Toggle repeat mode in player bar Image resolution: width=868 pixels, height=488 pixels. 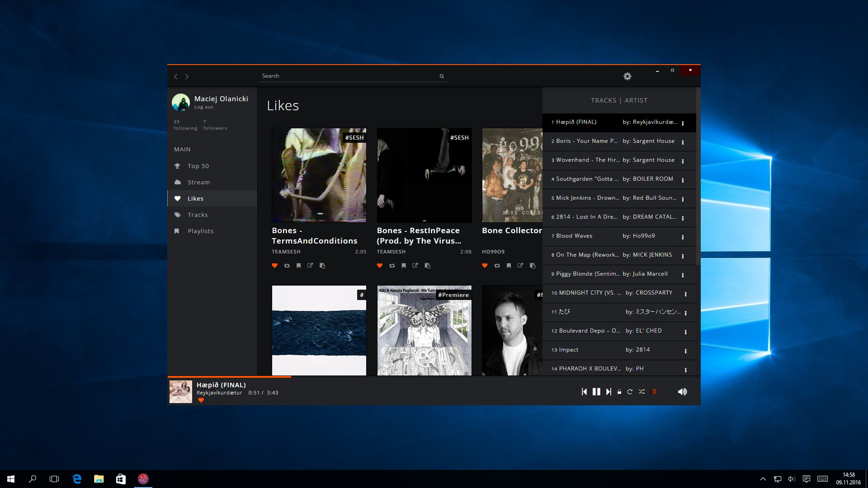pos(630,392)
